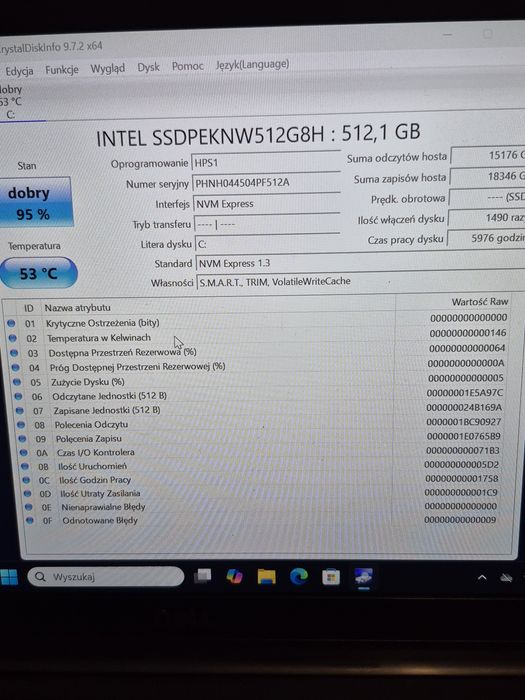Click the status dot for Krytyczne Ostrzeżenia
Screen dimensions: 525x700
click(11, 323)
